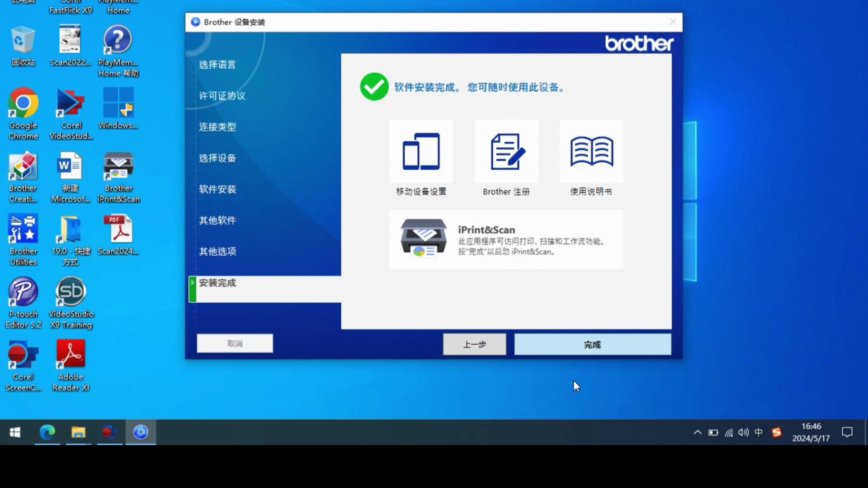Select 连接类型 step in sidebar
The image size is (868, 488).
217,127
